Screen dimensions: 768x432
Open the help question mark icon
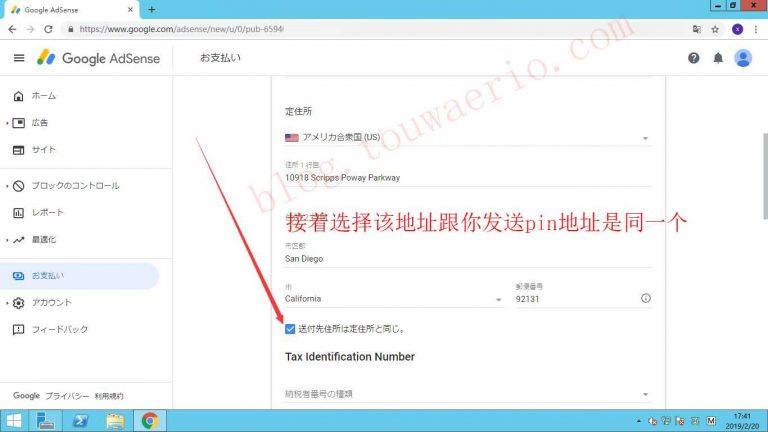coord(694,58)
